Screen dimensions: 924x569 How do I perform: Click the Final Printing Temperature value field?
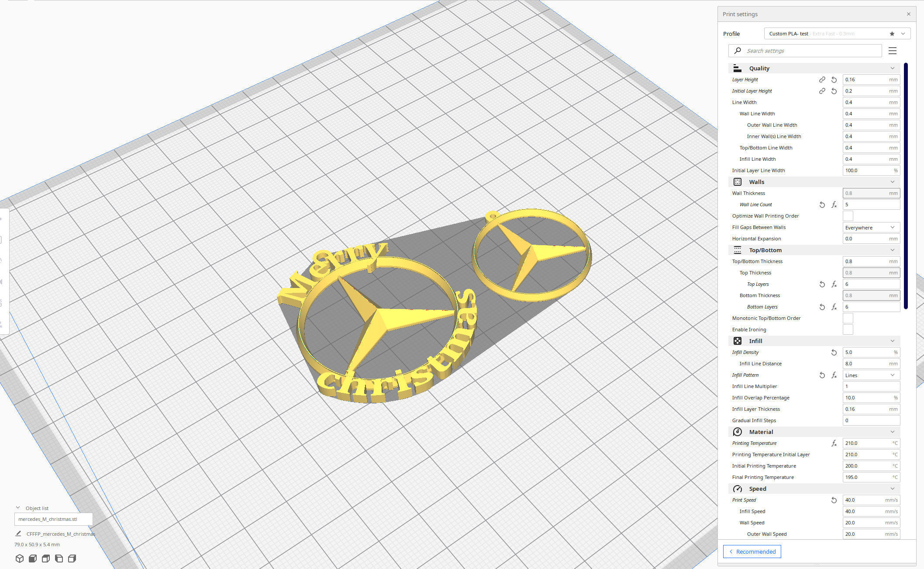pyautogui.click(x=871, y=477)
